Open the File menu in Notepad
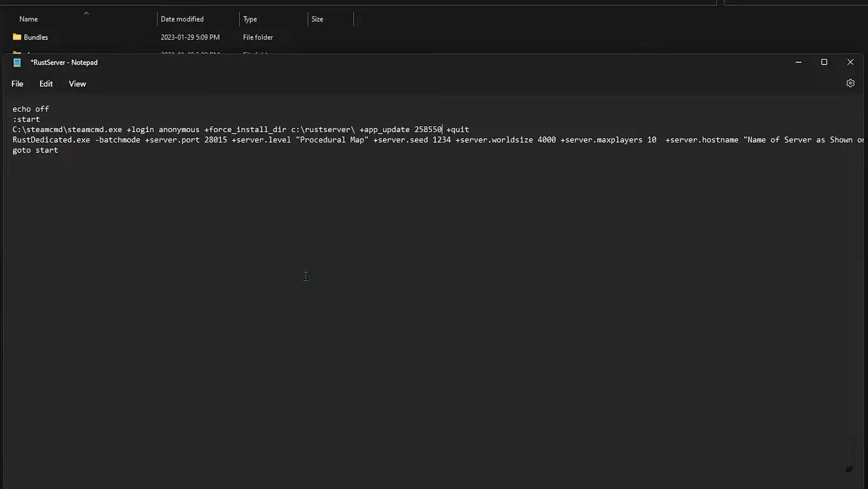 (17, 84)
